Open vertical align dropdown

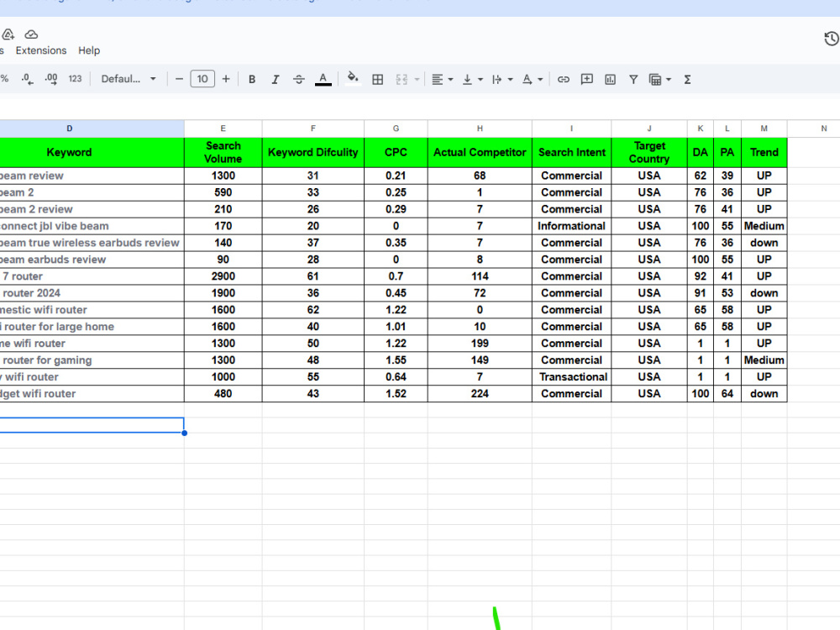[472, 79]
